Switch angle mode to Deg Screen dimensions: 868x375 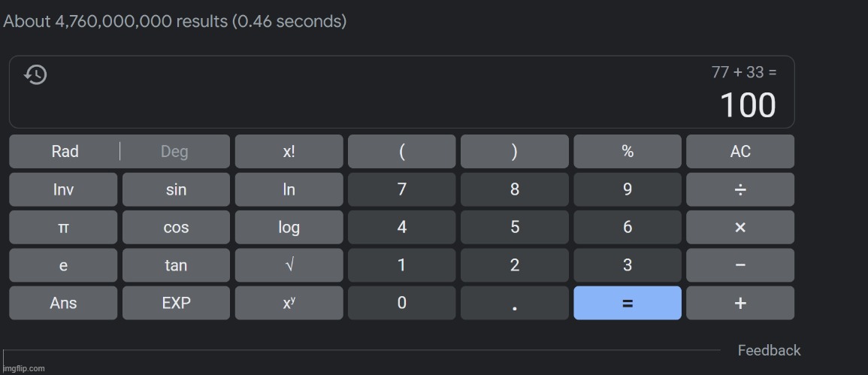(174, 151)
